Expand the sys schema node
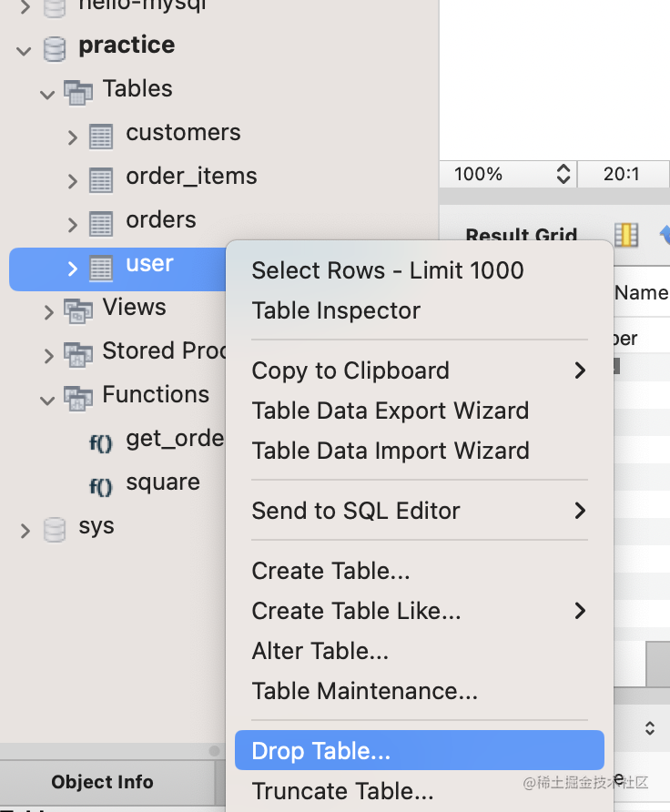The height and width of the screenshot is (812, 670). click(25, 531)
